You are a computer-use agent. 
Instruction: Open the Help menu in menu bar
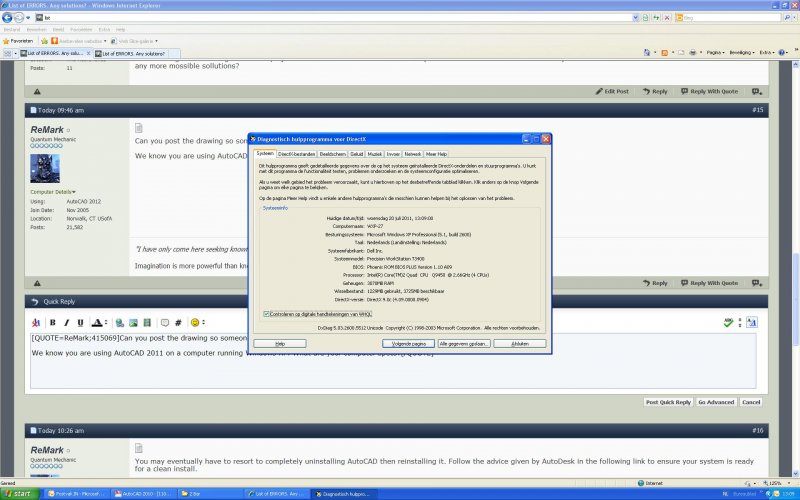[120, 30]
